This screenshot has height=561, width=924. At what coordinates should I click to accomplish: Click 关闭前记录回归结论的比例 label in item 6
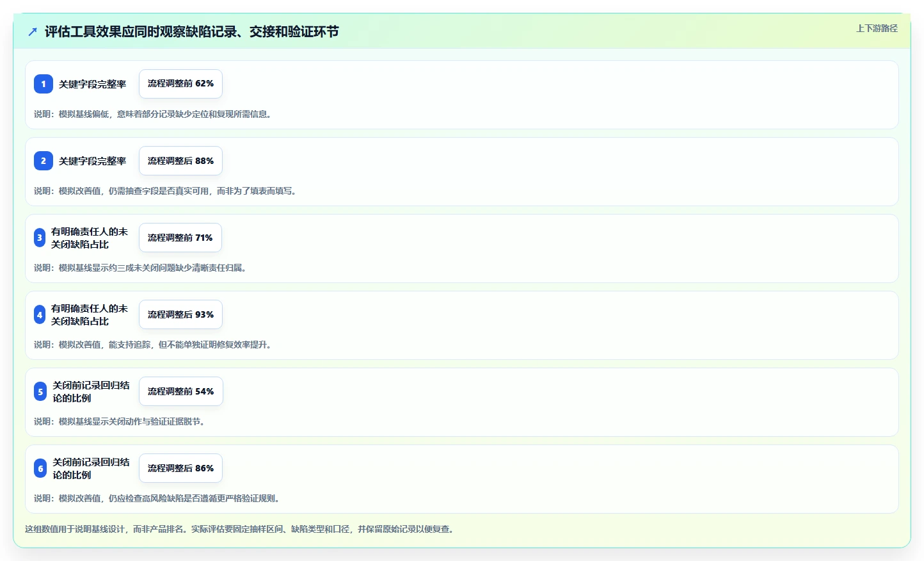[x=91, y=468]
